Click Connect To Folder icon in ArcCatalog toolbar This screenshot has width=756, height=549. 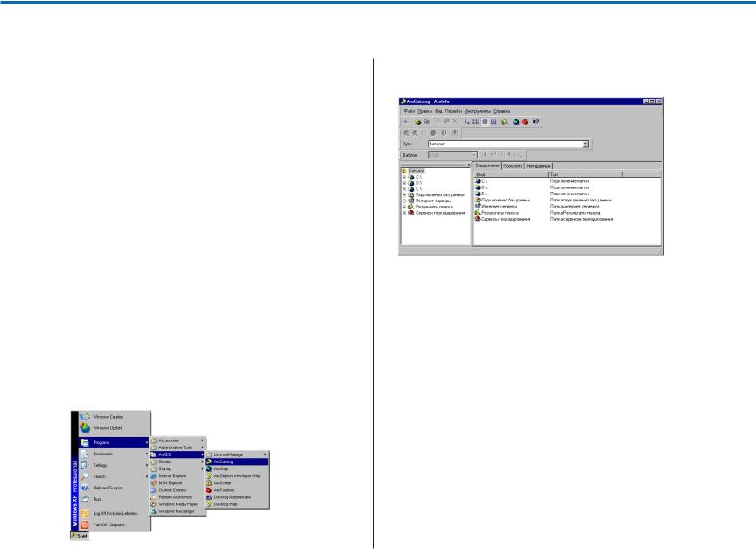pos(417,122)
